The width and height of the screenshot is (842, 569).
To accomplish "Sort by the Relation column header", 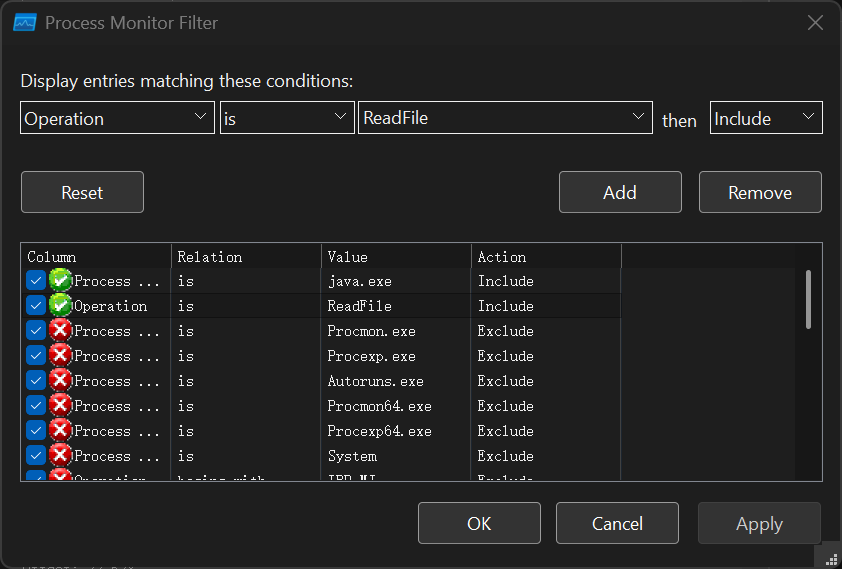I will point(246,257).
